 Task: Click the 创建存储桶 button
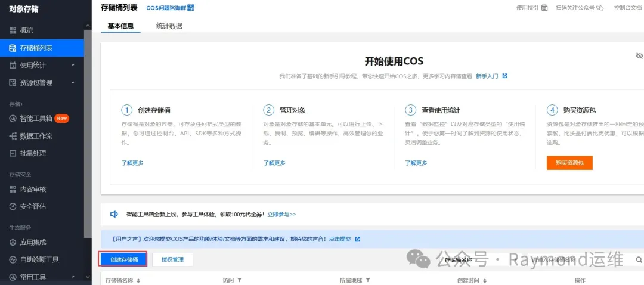[123, 259]
